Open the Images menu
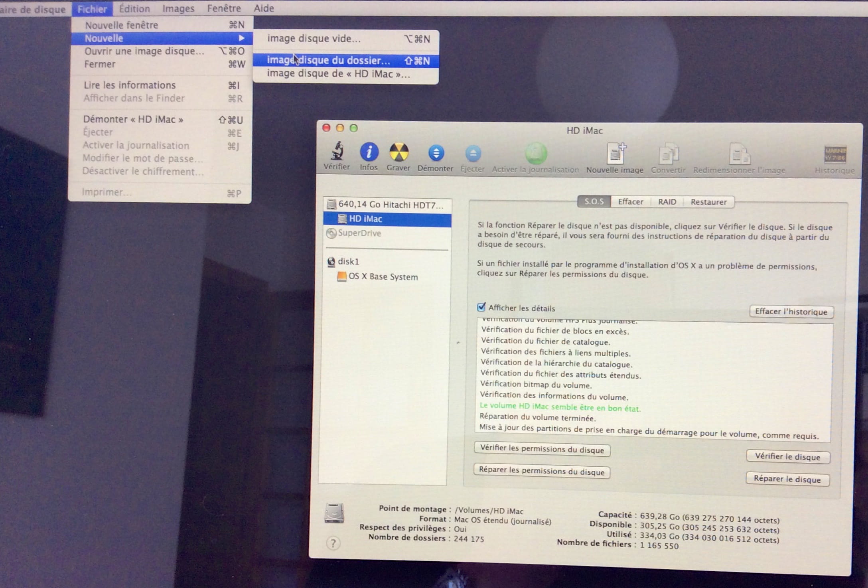This screenshot has height=588, width=868. point(178,8)
